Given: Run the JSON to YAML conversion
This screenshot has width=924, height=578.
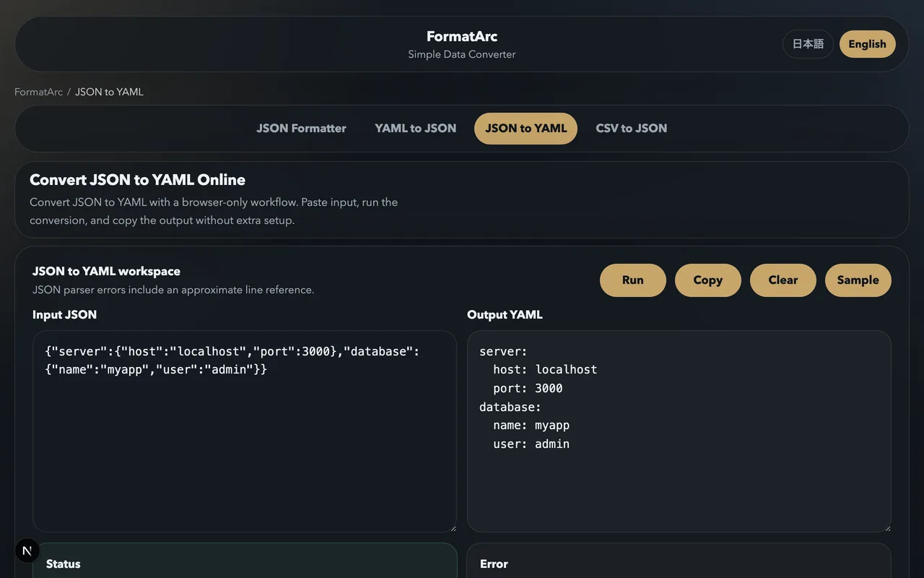Looking at the screenshot, I should (x=632, y=280).
